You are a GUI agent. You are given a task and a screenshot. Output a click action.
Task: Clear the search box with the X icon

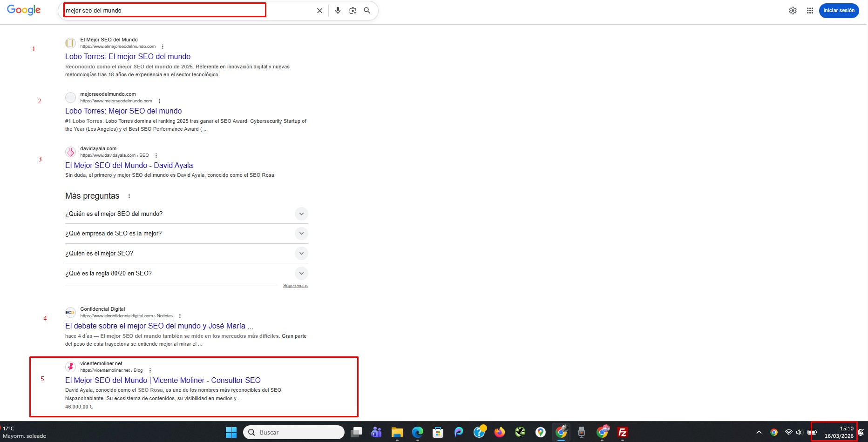click(319, 11)
